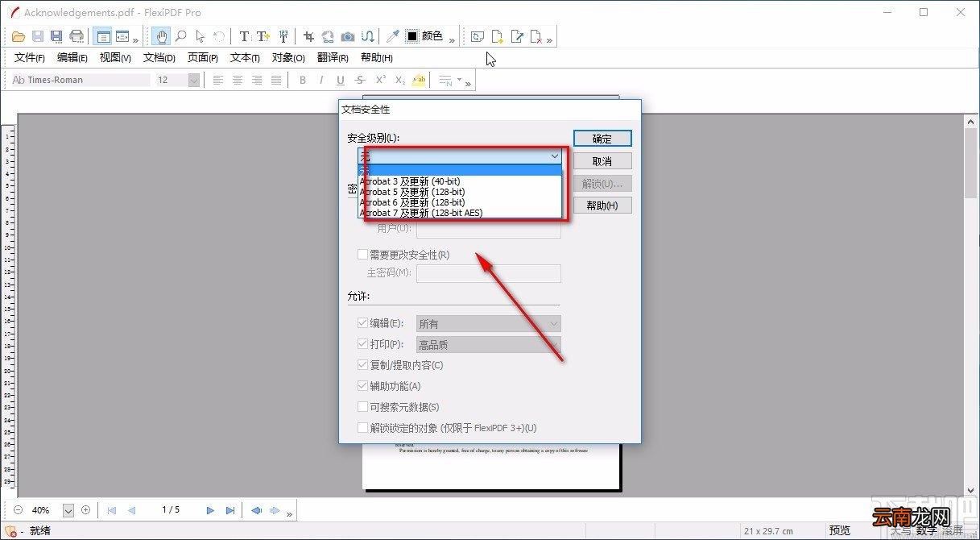Justify text using the alignment icon
This screenshot has width=980, height=540.
coord(276,80)
